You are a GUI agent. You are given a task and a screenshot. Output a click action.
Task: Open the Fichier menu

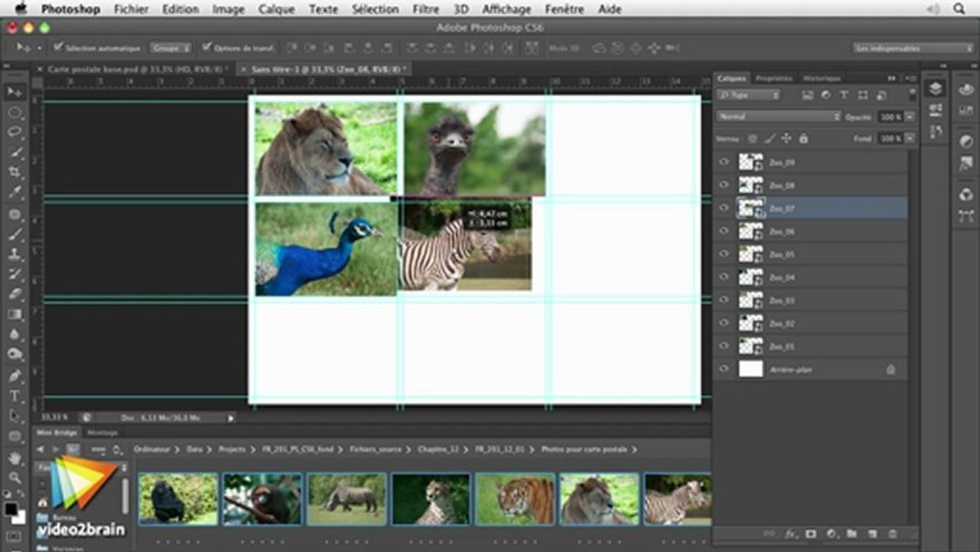pyautogui.click(x=131, y=9)
